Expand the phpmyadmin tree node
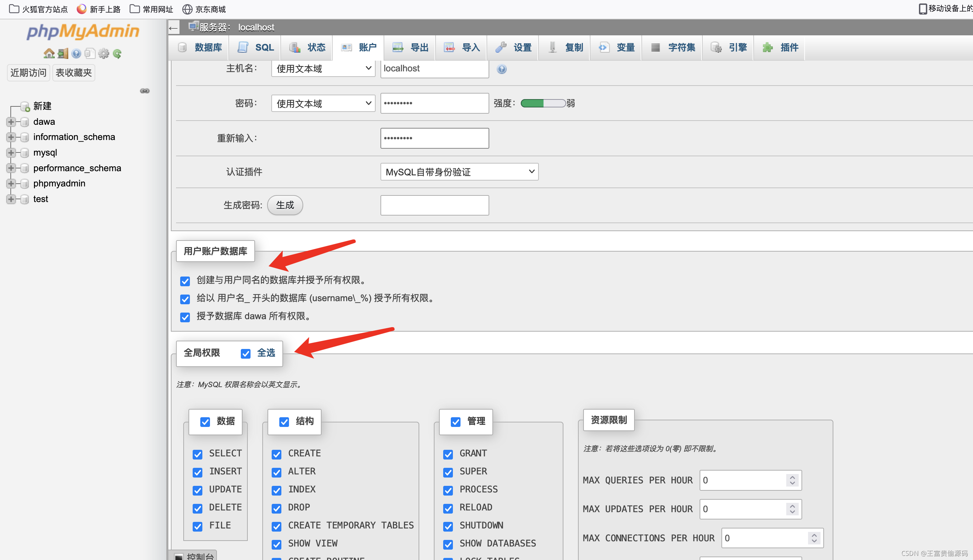Screen dimensions: 973x560 (x=11, y=184)
